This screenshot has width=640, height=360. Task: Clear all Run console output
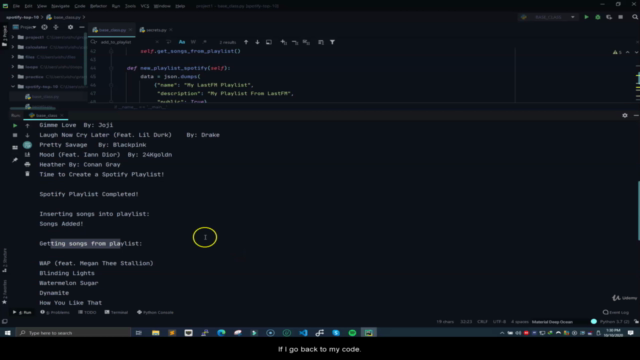coord(27,174)
